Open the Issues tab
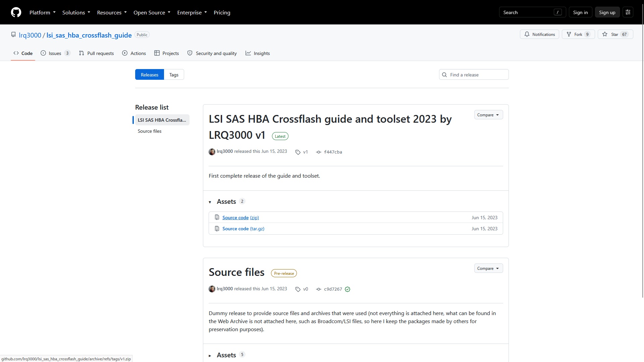The height and width of the screenshot is (362, 644). (55, 53)
